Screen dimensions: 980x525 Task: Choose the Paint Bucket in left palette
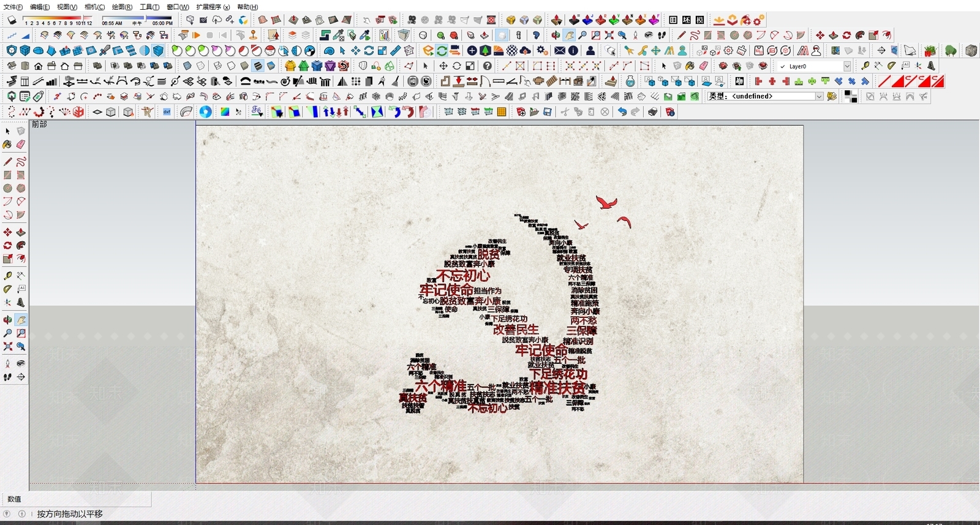tap(7, 145)
